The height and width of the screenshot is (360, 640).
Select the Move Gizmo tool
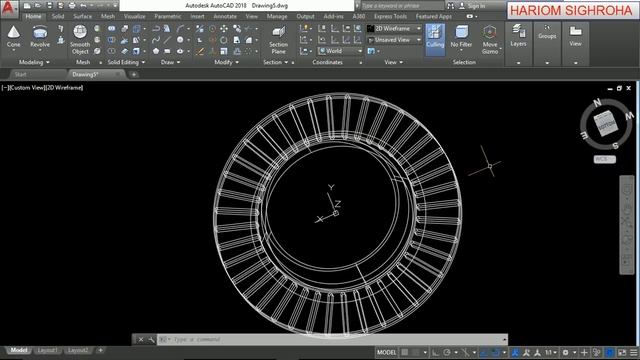(490, 40)
